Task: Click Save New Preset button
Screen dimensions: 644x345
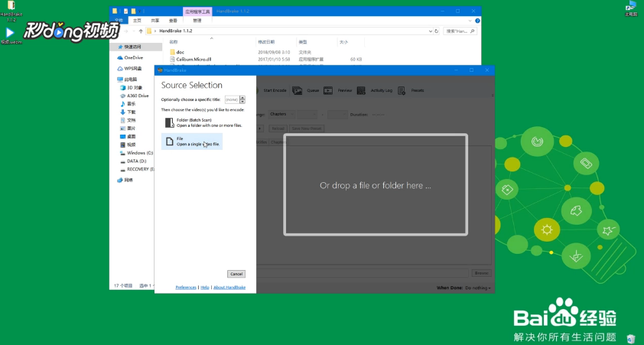Action: coord(307,129)
